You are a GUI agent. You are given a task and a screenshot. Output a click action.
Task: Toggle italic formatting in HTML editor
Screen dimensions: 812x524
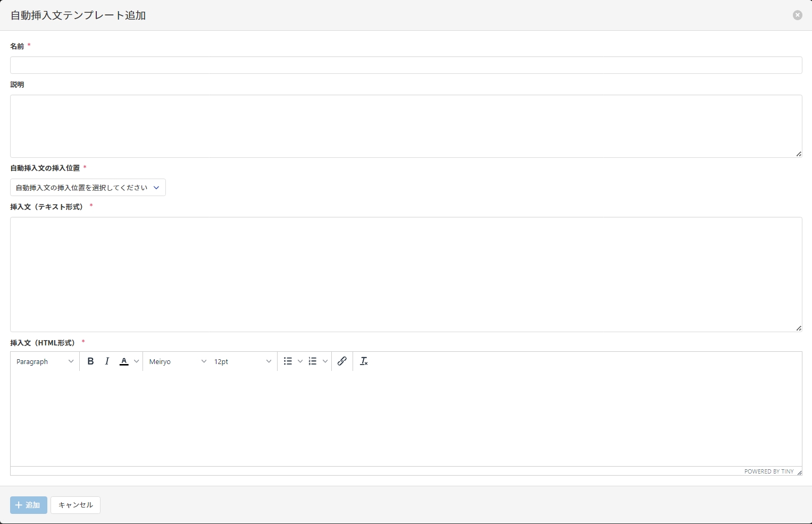107,361
